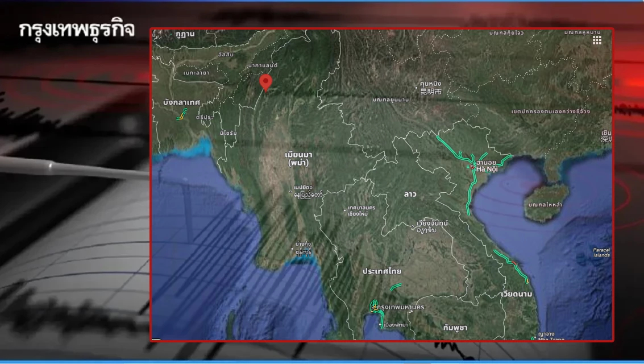
Task: Select the ประเทศไทย country label
Action: coord(382,271)
